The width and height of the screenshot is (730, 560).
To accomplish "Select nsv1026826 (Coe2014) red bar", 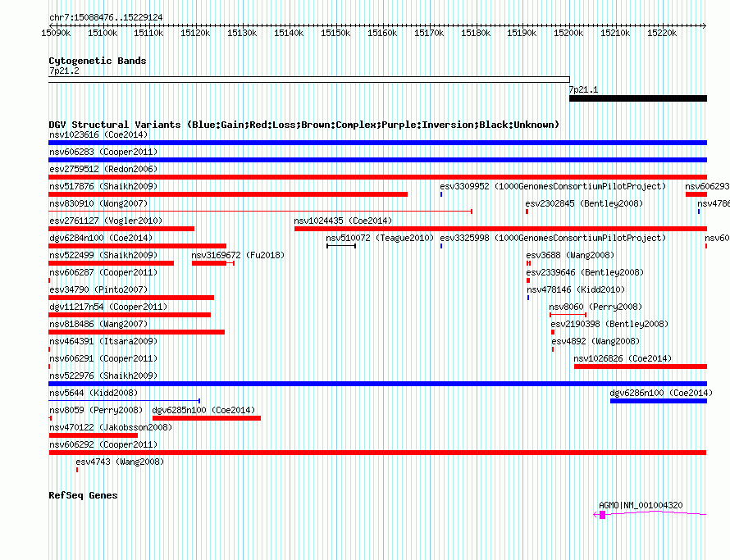I will [x=641, y=367].
